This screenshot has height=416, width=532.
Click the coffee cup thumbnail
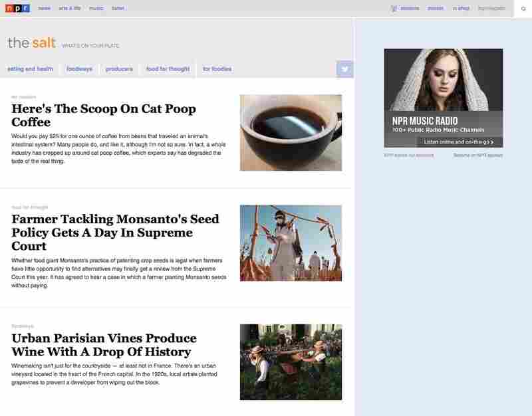coord(291,132)
